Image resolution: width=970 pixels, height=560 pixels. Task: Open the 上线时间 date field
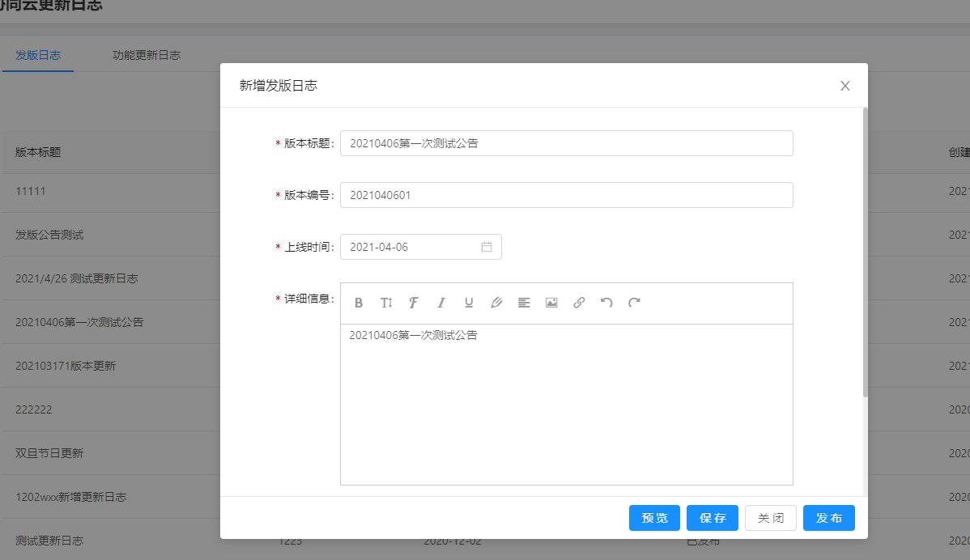click(421, 247)
